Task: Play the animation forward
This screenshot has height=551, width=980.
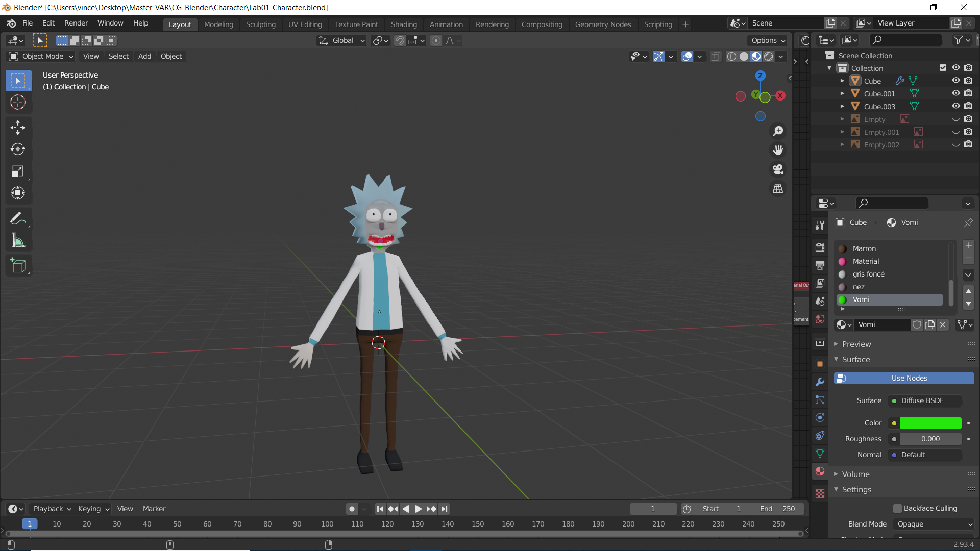Action: coord(418,509)
